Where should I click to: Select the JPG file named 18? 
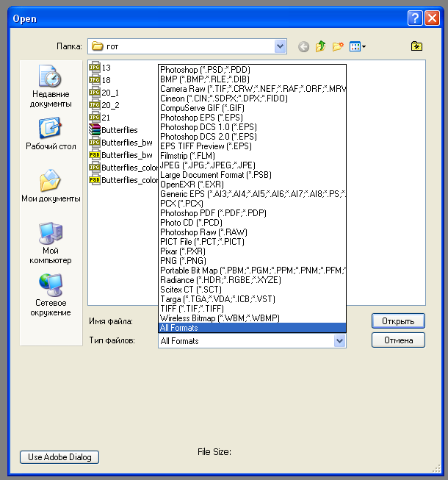tap(100, 80)
